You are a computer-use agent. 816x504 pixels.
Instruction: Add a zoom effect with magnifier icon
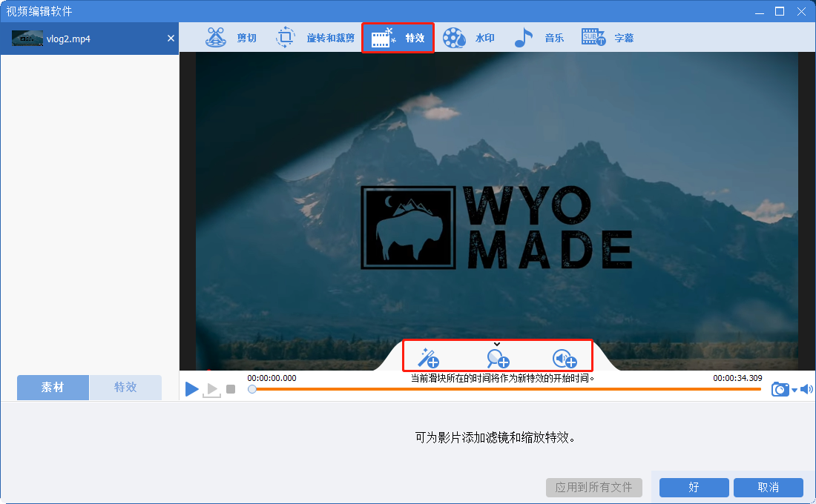pyautogui.click(x=498, y=359)
